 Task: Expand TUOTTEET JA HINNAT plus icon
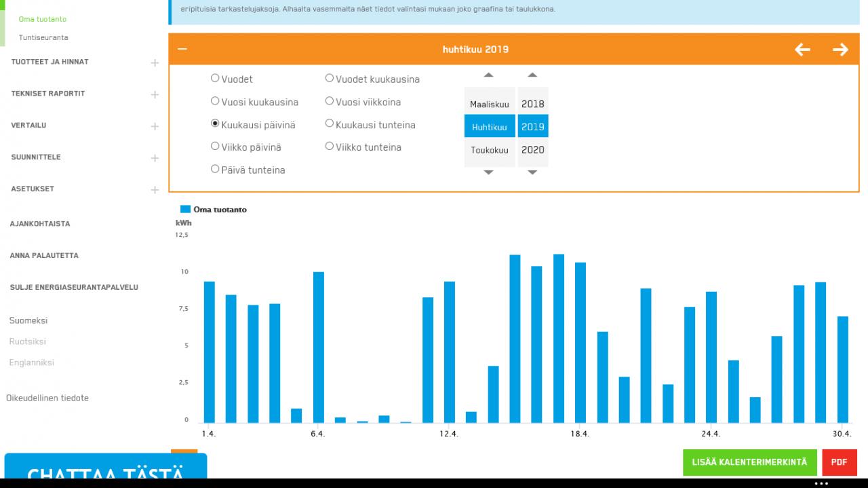155,62
